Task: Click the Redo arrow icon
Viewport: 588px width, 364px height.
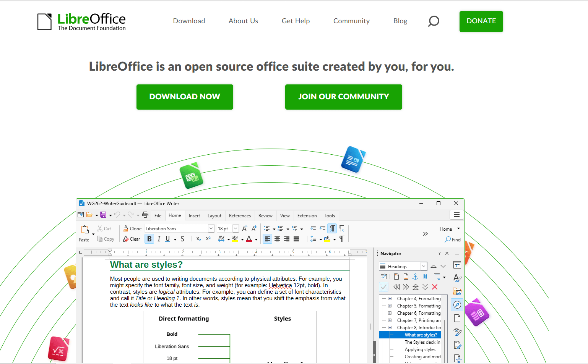Action: coord(131,215)
